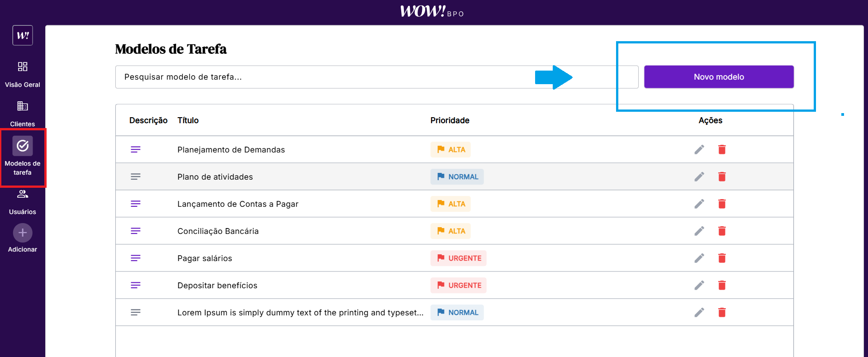This screenshot has height=357, width=868.
Task: Click the URGENTE flag on Pagar salários
Action: (458, 258)
